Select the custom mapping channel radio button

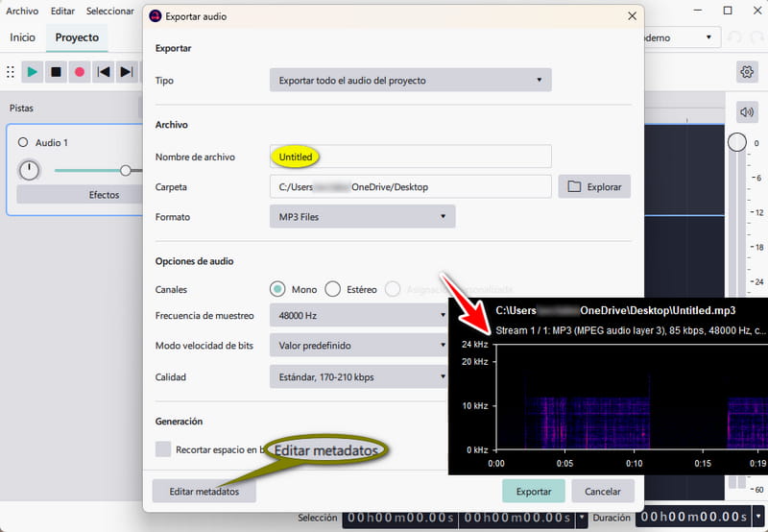click(393, 289)
